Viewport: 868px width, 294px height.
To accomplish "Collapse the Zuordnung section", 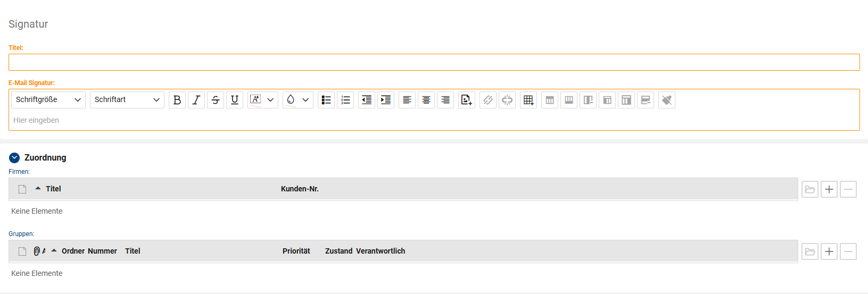I will 14,157.
